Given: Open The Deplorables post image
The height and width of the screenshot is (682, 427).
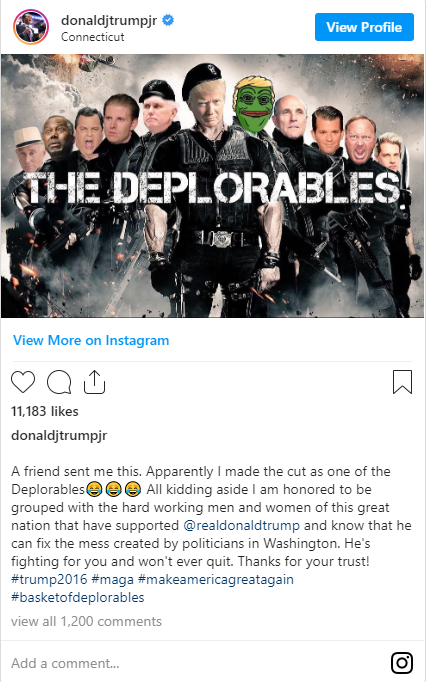Looking at the screenshot, I should click(x=212, y=186).
